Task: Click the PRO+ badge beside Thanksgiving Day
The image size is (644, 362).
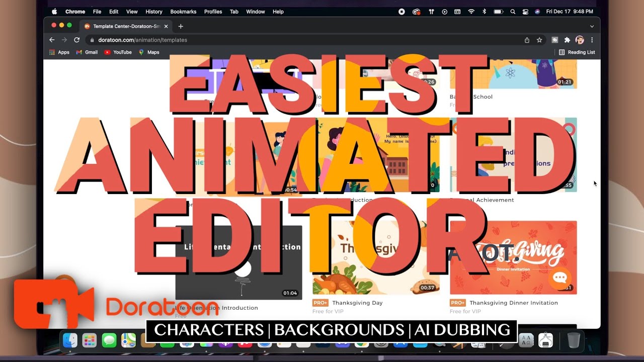Action: (x=320, y=303)
